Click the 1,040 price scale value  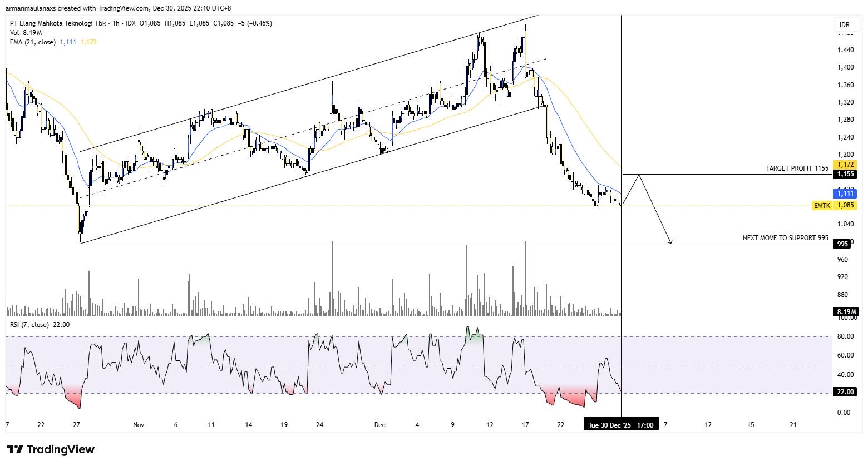[x=845, y=224]
